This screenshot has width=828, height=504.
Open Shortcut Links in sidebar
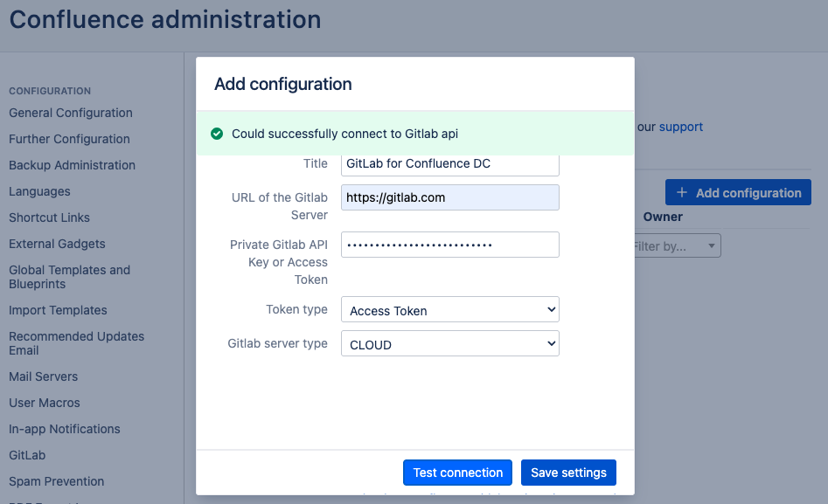[49, 217]
